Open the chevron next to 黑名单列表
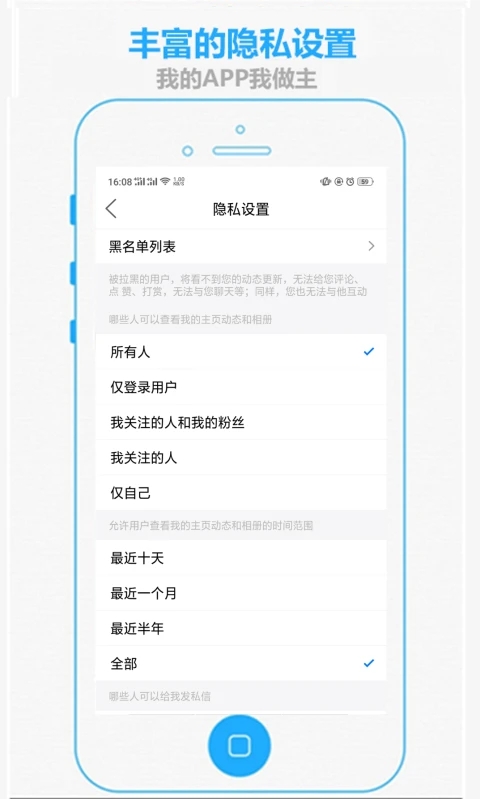 pyautogui.click(x=371, y=246)
